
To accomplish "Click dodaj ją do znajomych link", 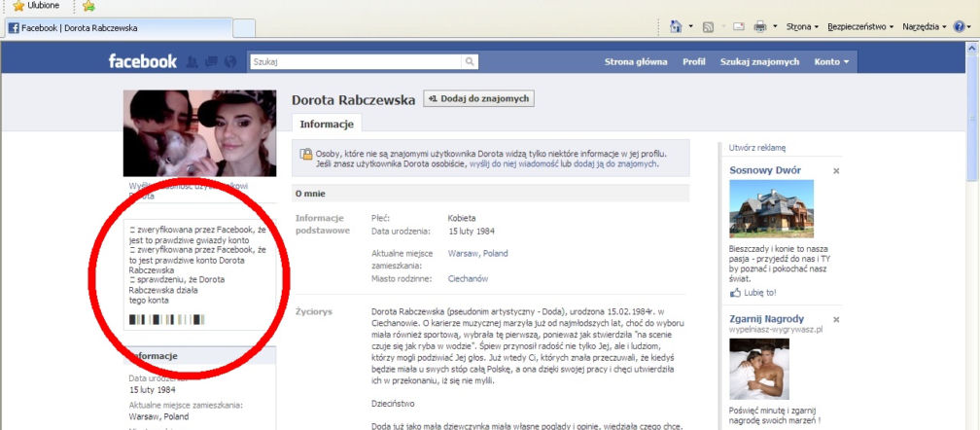I will pos(614,163).
